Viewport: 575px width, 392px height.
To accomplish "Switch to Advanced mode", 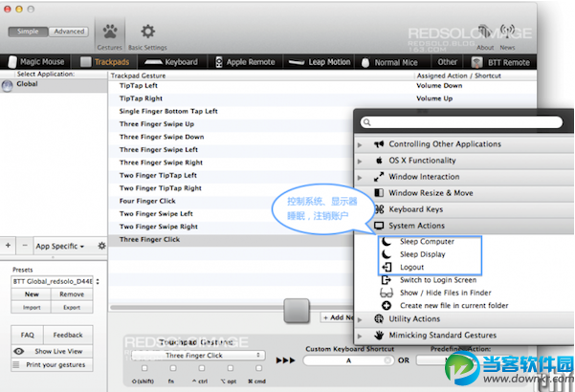I will (x=69, y=32).
